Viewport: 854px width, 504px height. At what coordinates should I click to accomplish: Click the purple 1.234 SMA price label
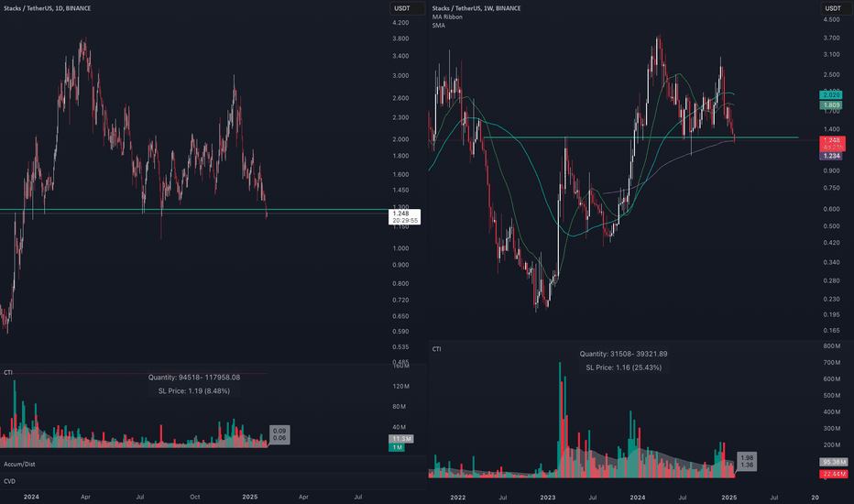pos(832,156)
